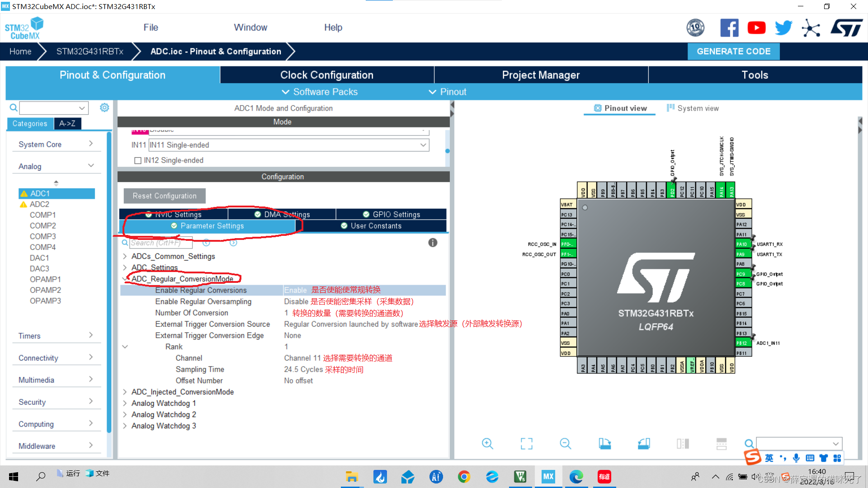Rotate the chip view counterclockwise
The width and height of the screenshot is (868, 488).
[644, 444]
